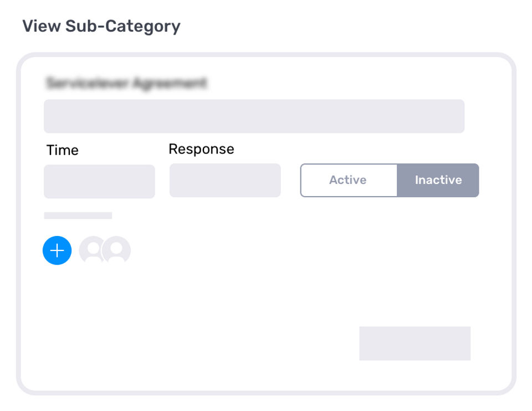Click the wide Service Level Agreement field

(x=254, y=116)
